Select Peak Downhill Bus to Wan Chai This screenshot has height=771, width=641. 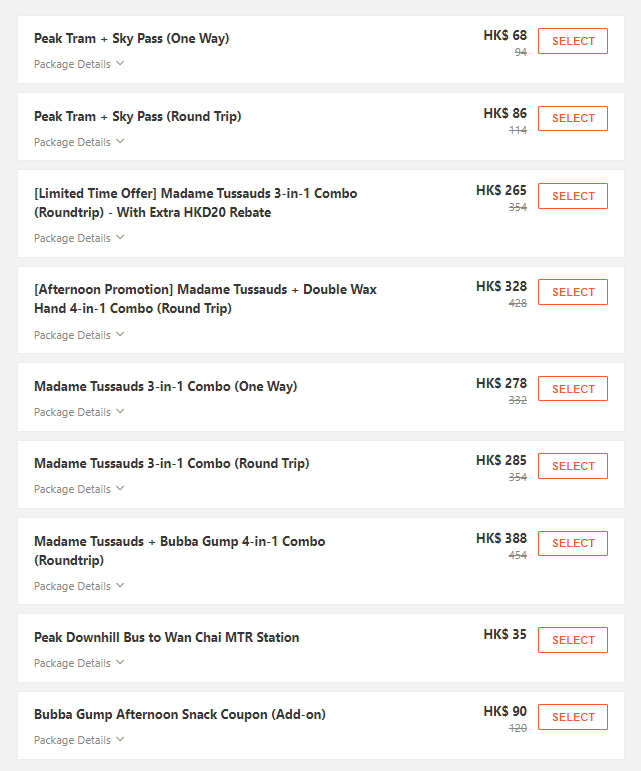(x=572, y=640)
